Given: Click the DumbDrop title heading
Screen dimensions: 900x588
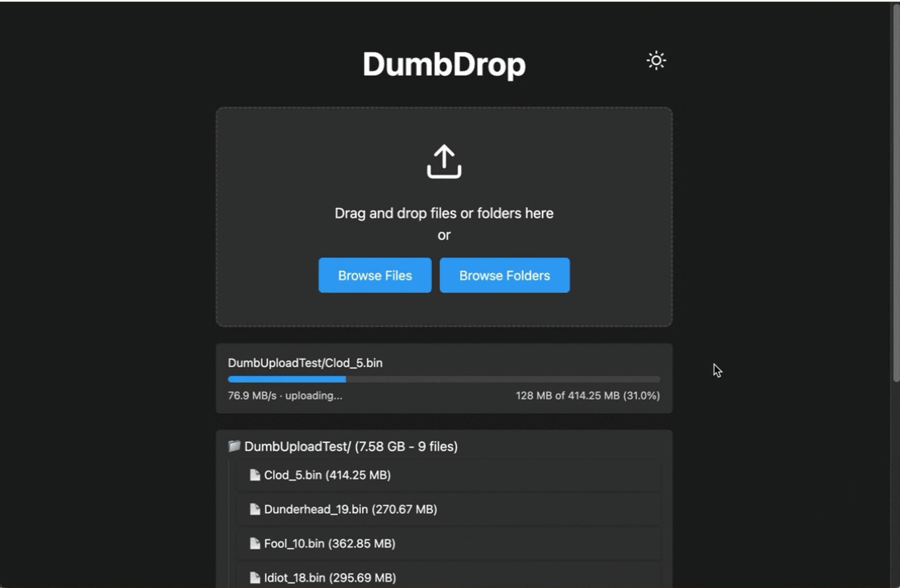Looking at the screenshot, I should [x=444, y=64].
